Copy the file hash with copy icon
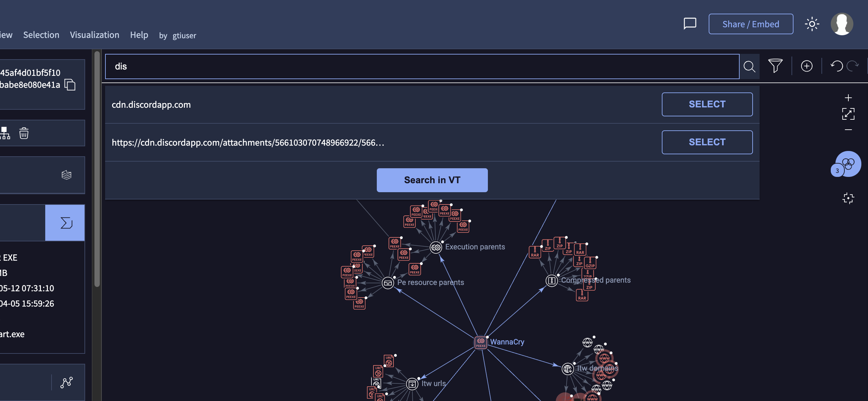868x401 pixels. (x=70, y=84)
